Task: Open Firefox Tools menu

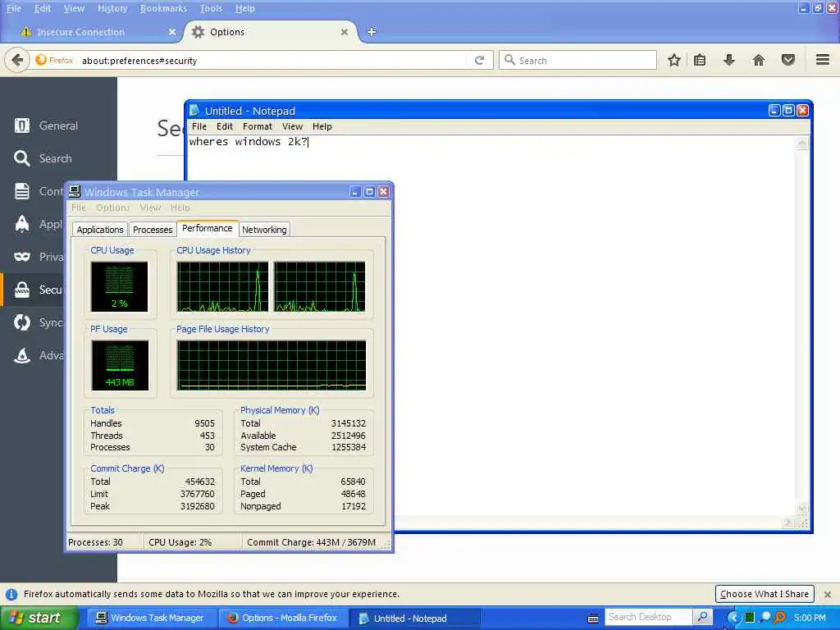Action: 211,8
